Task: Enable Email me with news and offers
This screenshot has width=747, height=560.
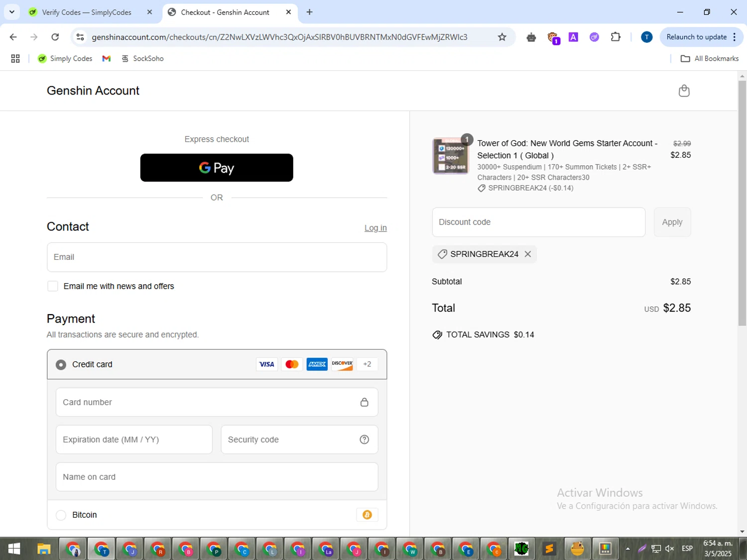Action: click(x=53, y=286)
